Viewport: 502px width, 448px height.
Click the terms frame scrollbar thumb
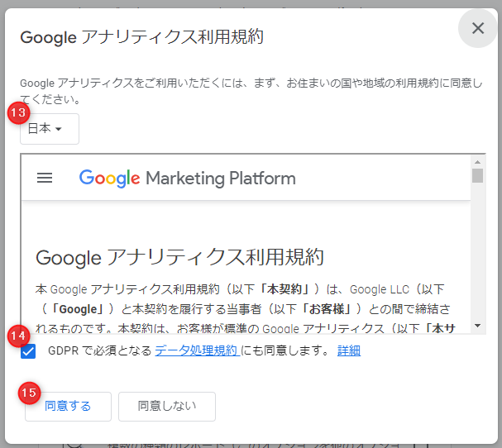point(477,175)
